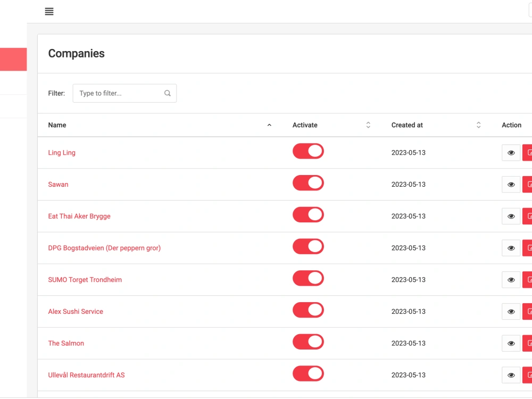
Task: Select the highlighted red sidebar item
Action: click(x=13, y=60)
